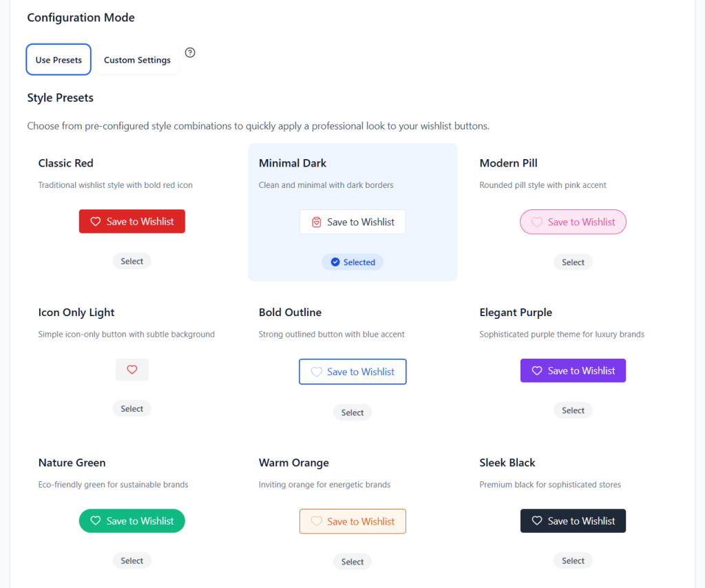This screenshot has width=705, height=588.
Task: Pick the Bold Outline preset
Action: coord(352,413)
